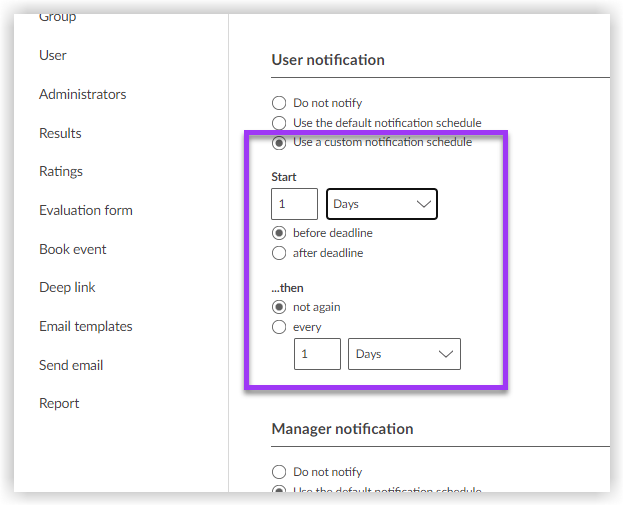624x506 pixels.
Task: Open the Evaluation form section
Action: pyautogui.click(x=86, y=210)
